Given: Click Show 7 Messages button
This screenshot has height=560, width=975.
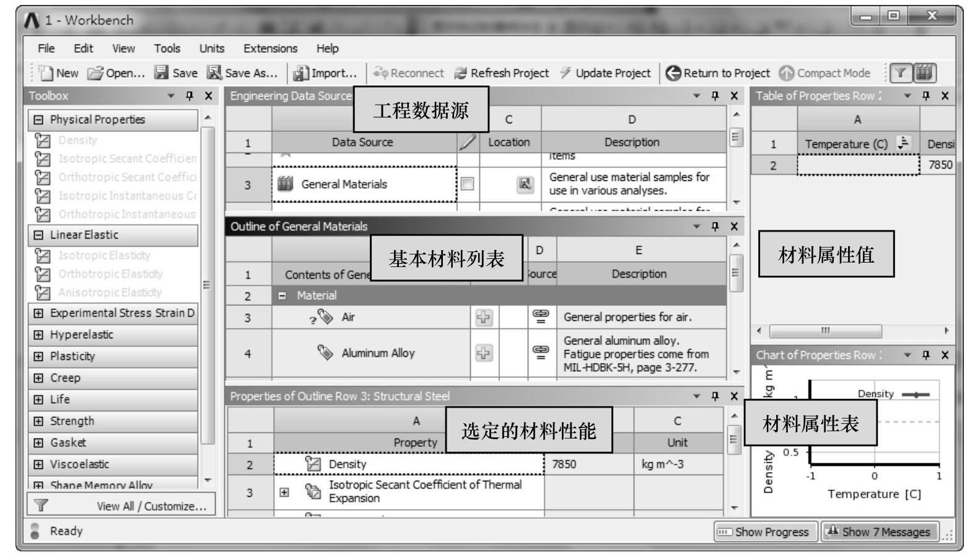Looking at the screenshot, I should coord(879,532).
